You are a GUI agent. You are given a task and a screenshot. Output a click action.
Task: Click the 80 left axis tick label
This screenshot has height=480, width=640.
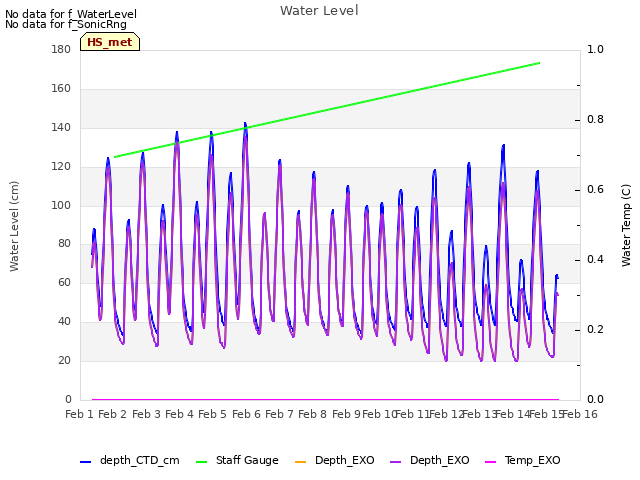click(x=64, y=243)
